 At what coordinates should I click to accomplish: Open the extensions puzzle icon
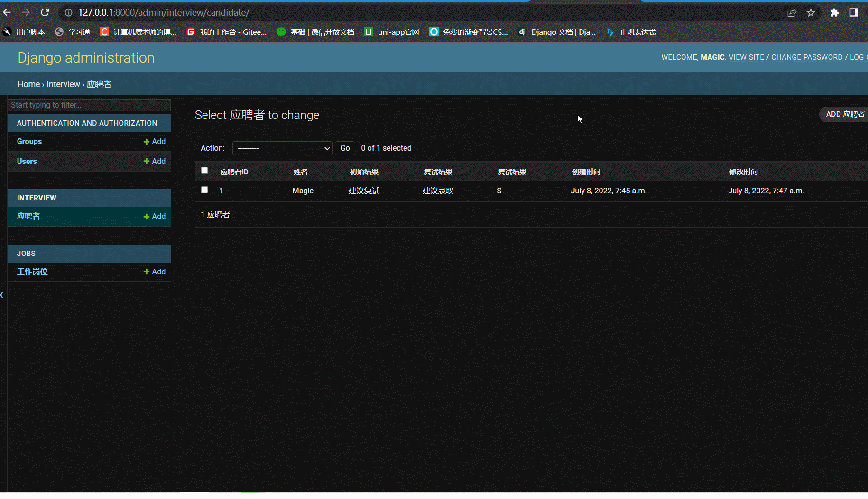[834, 13]
